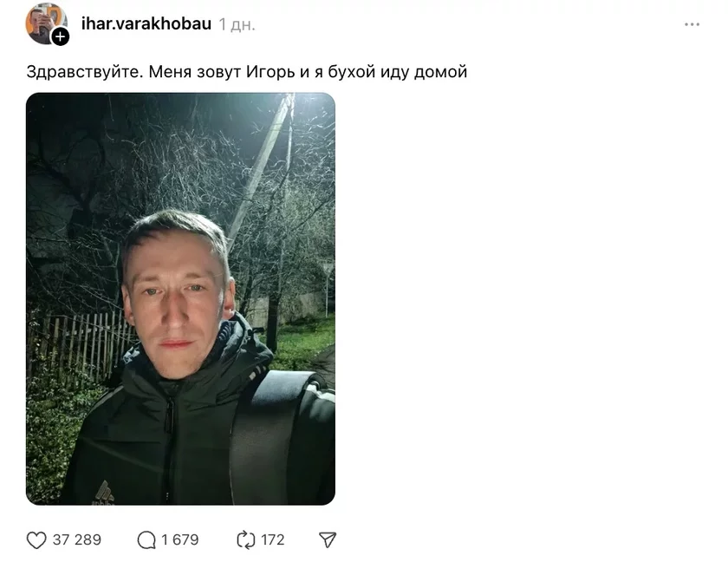
Task: Repost using the circular arrows icon
Action: point(245,539)
